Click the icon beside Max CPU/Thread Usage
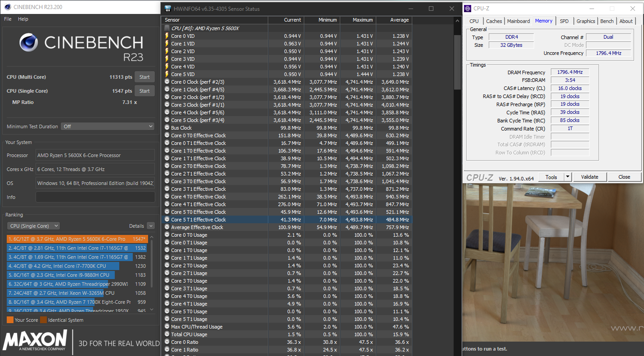 point(167,327)
